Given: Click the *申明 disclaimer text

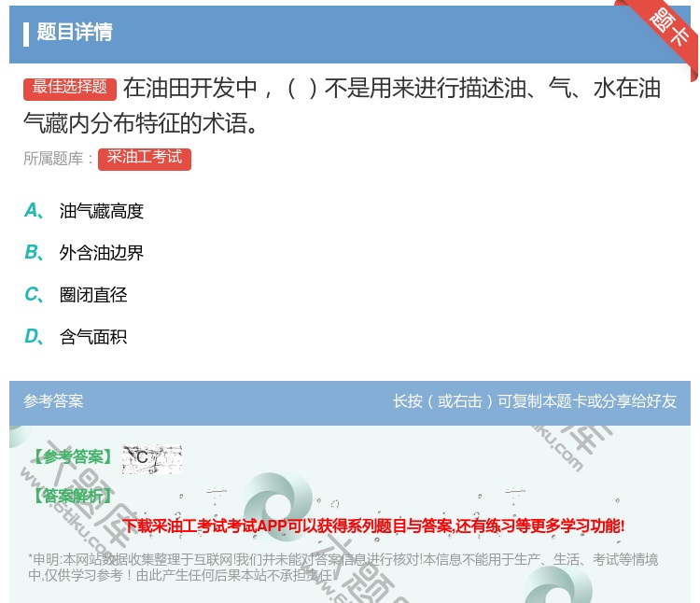Looking at the screenshot, I should click(343, 568).
